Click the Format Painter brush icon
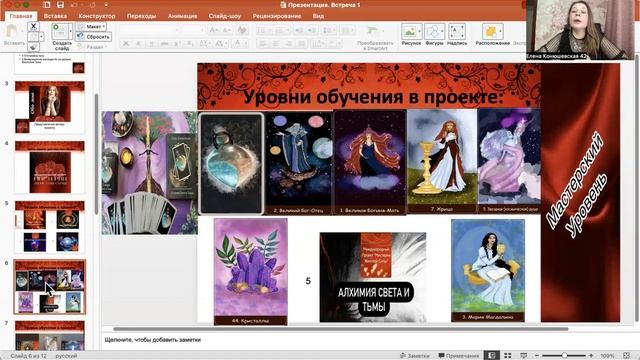Screen dimensions: 640x360 pos(33,47)
